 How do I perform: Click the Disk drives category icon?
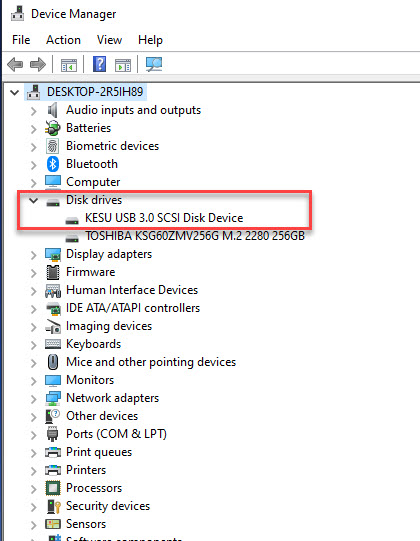pyautogui.click(x=53, y=202)
